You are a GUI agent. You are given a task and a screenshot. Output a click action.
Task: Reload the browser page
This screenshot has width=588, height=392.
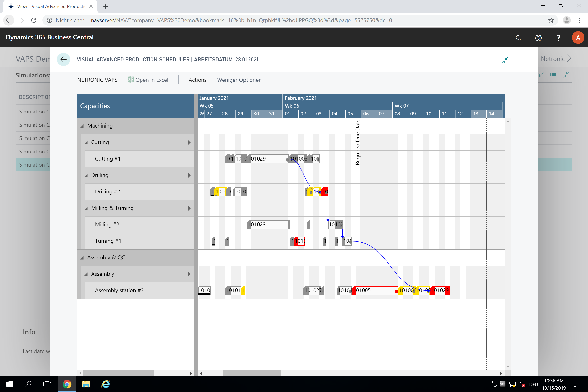pos(34,20)
